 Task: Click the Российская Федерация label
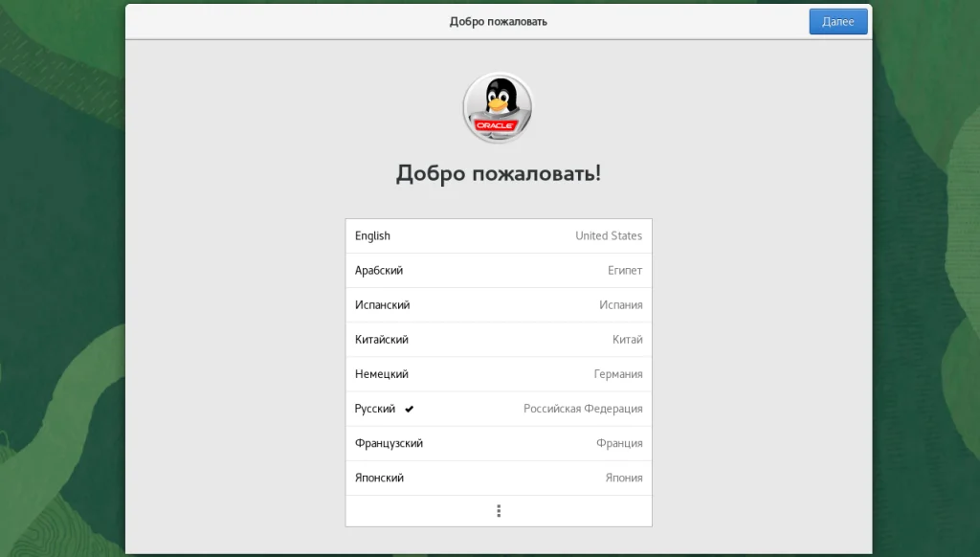(x=583, y=409)
